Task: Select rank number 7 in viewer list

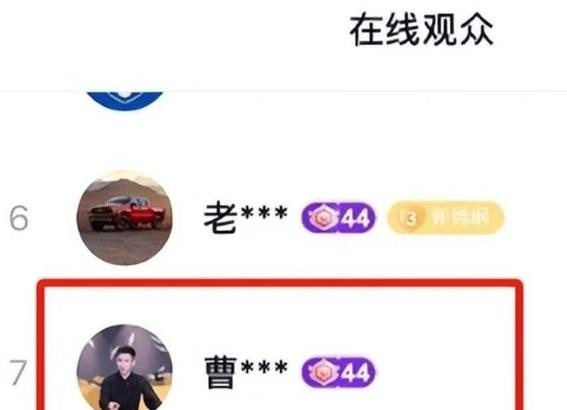Action: (x=18, y=372)
